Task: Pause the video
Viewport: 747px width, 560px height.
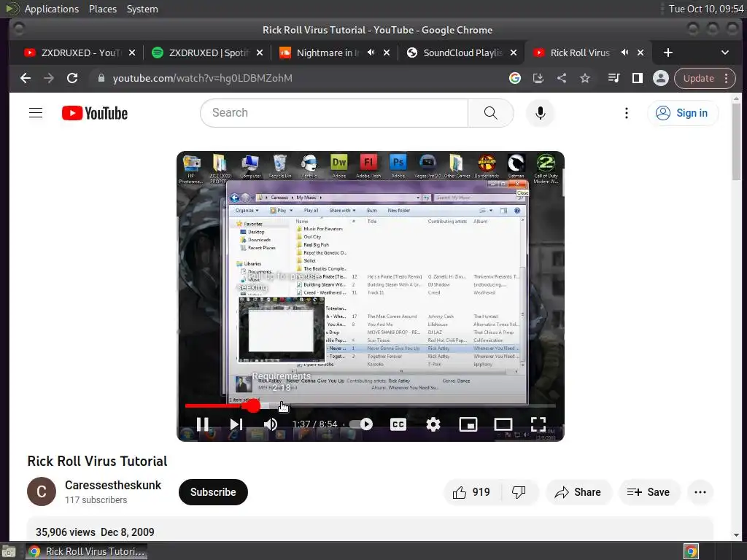Action: (203, 424)
